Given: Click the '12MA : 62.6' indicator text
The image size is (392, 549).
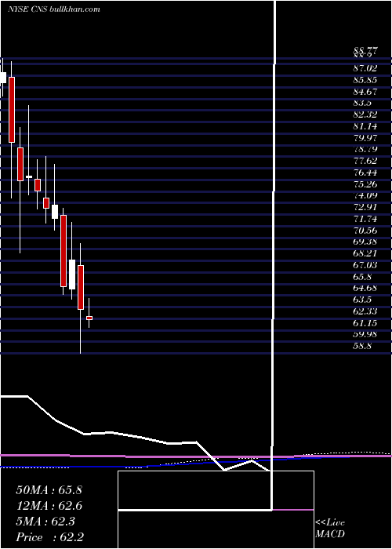Looking at the screenshot, I should click(49, 506).
